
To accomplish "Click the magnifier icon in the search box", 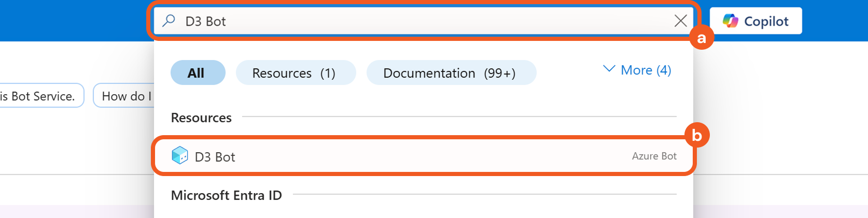I will pyautogui.click(x=169, y=21).
